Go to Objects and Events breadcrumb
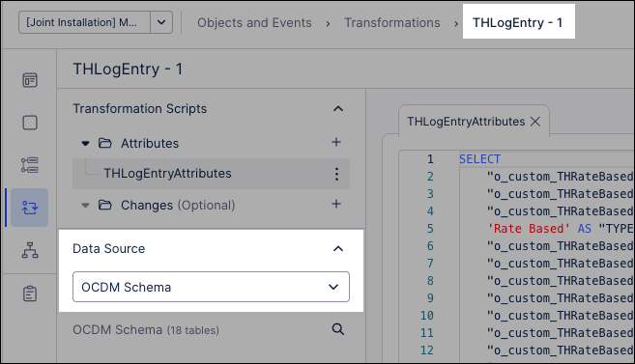The width and height of the screenshot is (635, 364). (x=254, y=22)
